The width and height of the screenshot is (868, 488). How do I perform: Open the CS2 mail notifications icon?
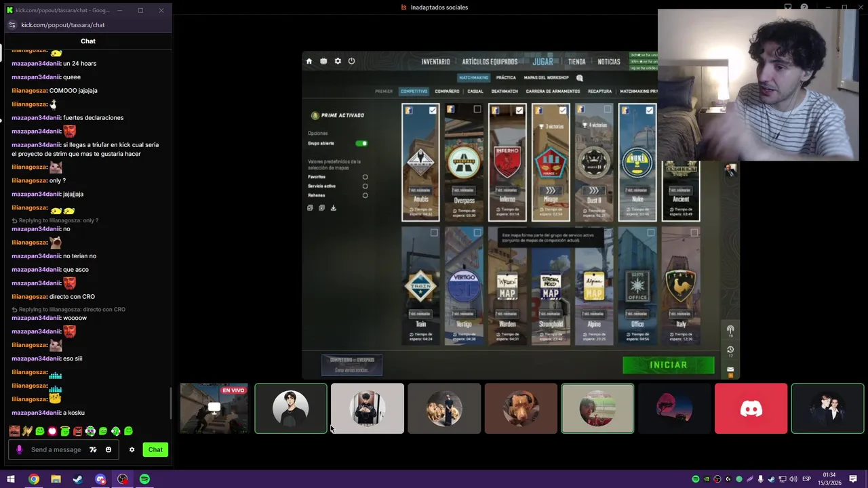[730, 370]
